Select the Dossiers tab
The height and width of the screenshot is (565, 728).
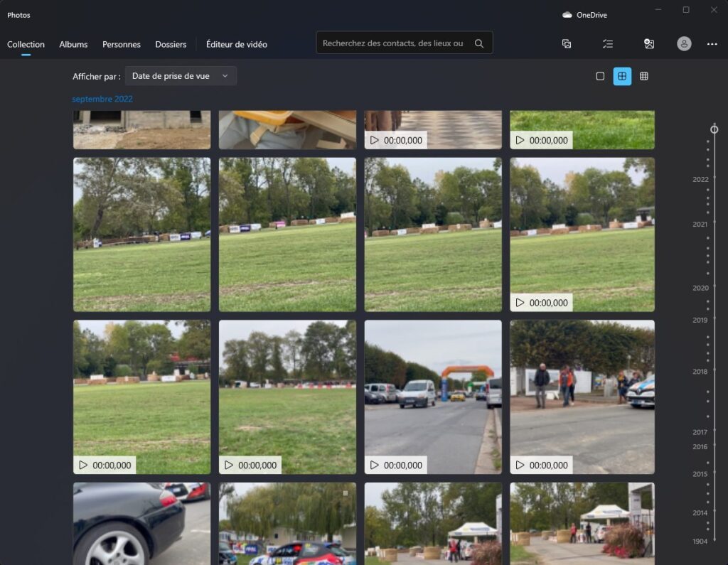tap(171, 44)
